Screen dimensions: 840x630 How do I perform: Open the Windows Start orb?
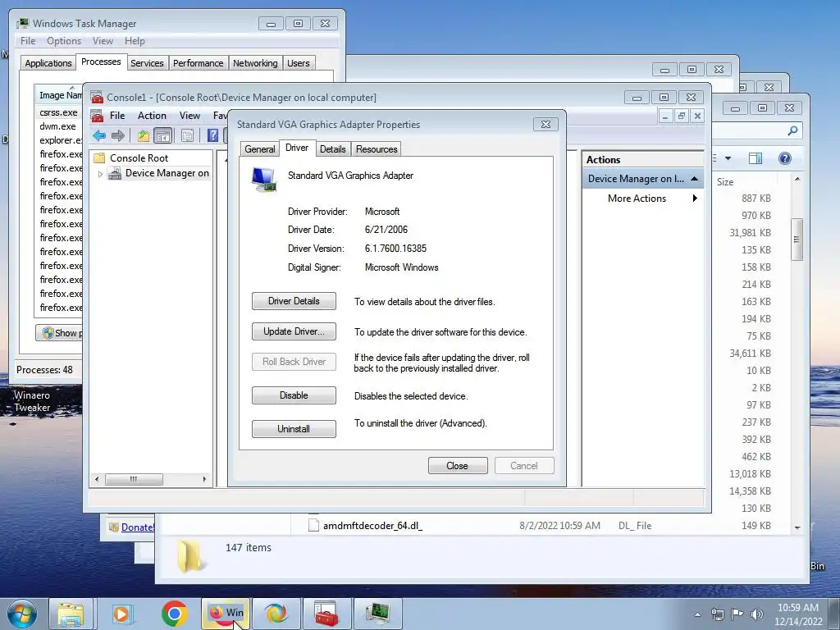pos(22,614)
